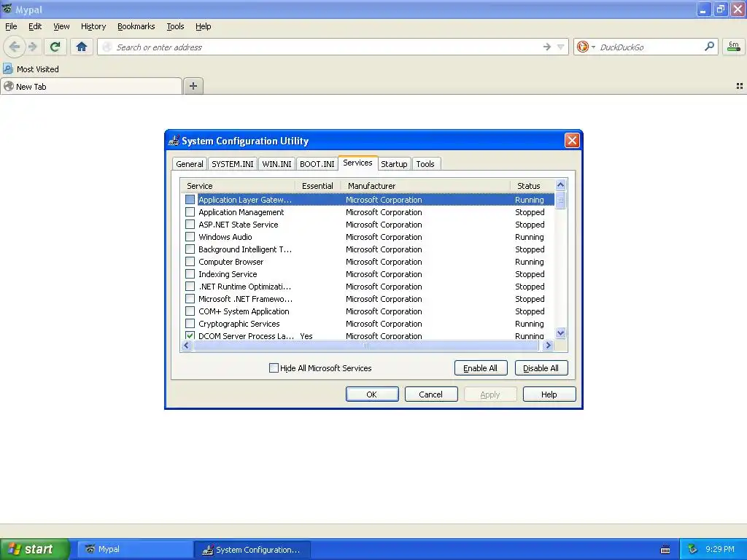Open the Home page icon
Screen dimensions: 747x560
click(x=82, y=47)
